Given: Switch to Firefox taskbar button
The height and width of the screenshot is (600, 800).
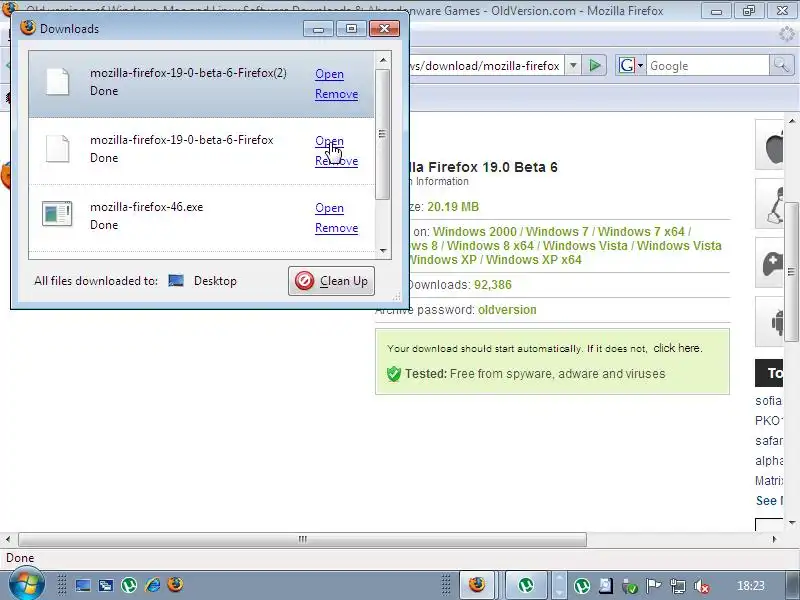Looking at the screenshot, I should click(x=477, y=585).
